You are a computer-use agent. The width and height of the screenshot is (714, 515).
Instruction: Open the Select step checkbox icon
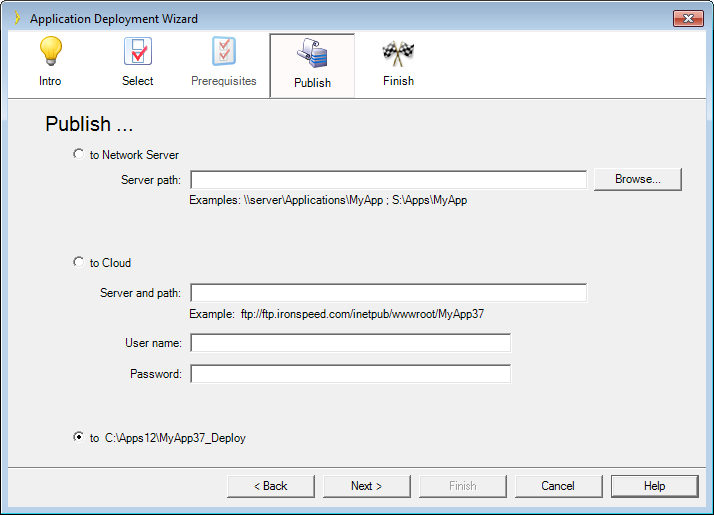click(x=138, y=51)
